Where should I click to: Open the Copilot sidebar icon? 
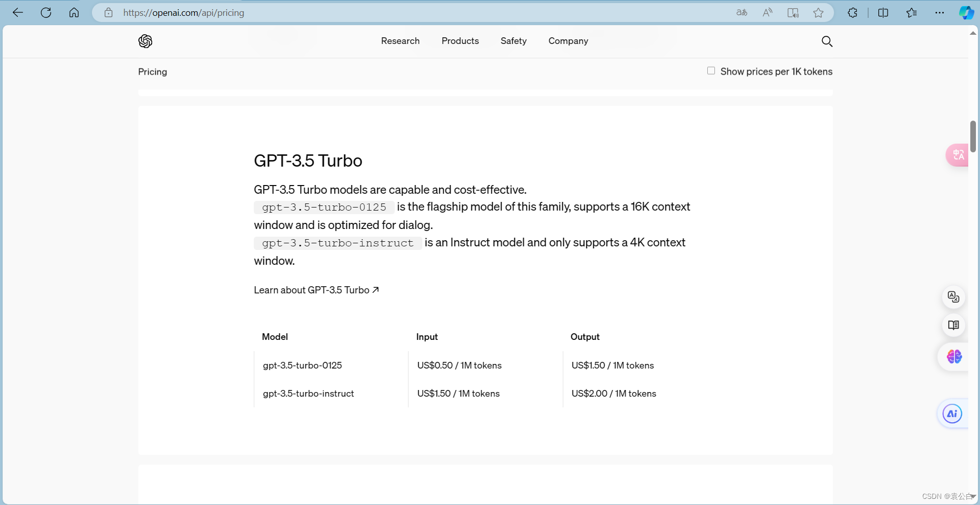[966, 13]
